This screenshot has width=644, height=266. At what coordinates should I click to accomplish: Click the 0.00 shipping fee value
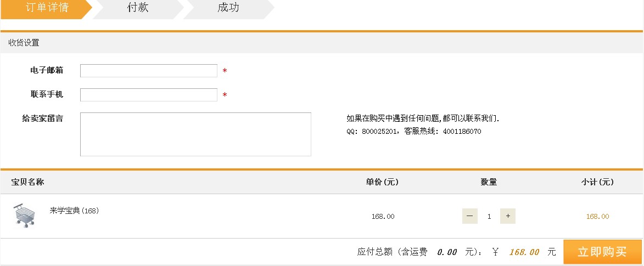click(x=447, y=252)
